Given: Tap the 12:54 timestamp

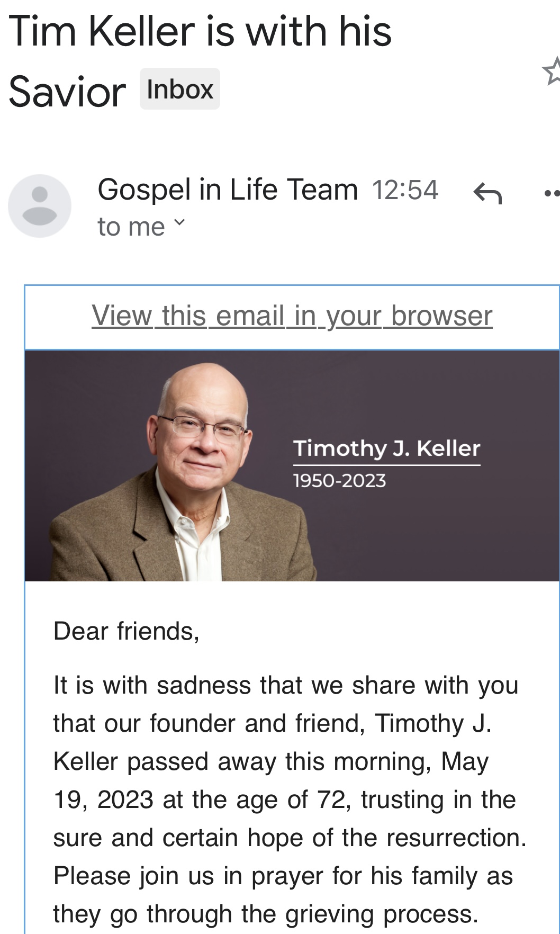Looking at the screenshot, I should (405, 190).
